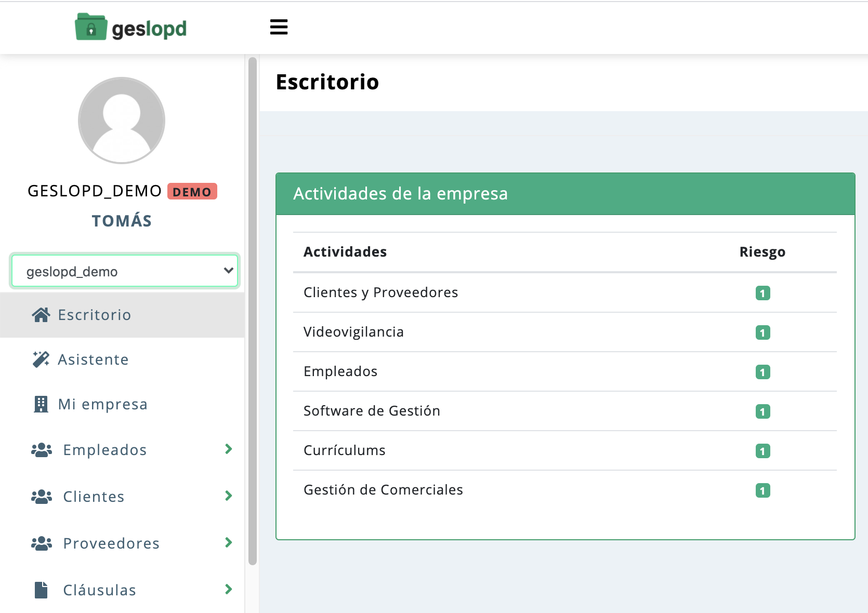Select the Videovigilancia activity
868x613 pixels.
click(x=353, y=332)
